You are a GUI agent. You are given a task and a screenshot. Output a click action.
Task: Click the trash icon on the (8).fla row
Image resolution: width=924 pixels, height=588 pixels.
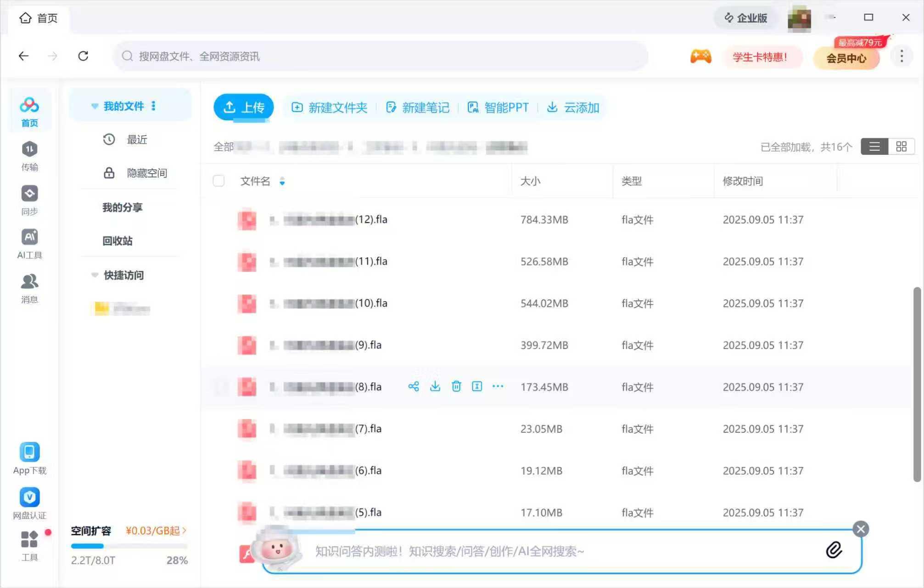coord(456,386)
